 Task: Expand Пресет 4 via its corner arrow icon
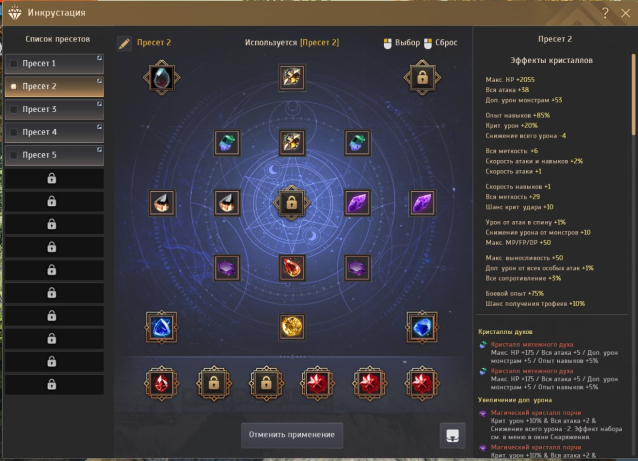click(x=99, y=127)
